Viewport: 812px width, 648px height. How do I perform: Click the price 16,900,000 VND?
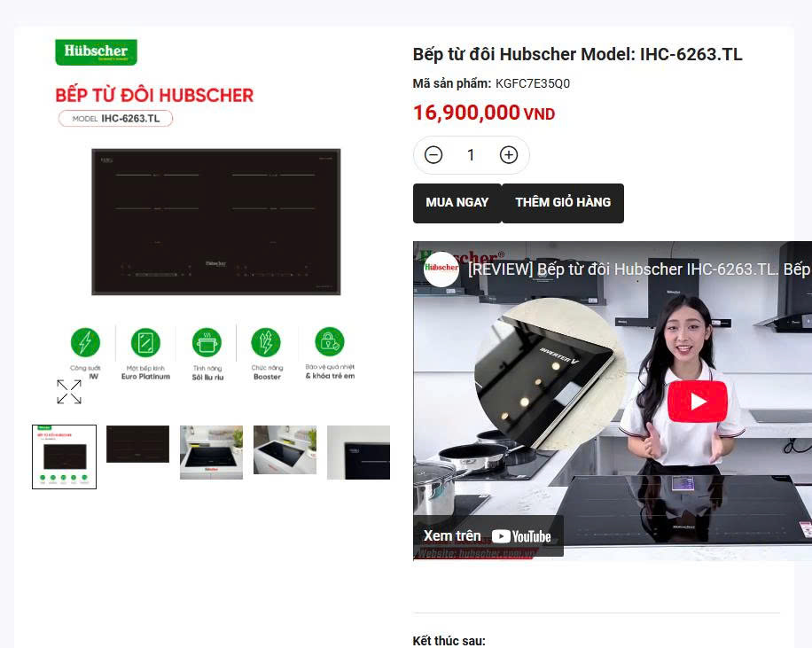pyautogui.click(x=484, y=113)
